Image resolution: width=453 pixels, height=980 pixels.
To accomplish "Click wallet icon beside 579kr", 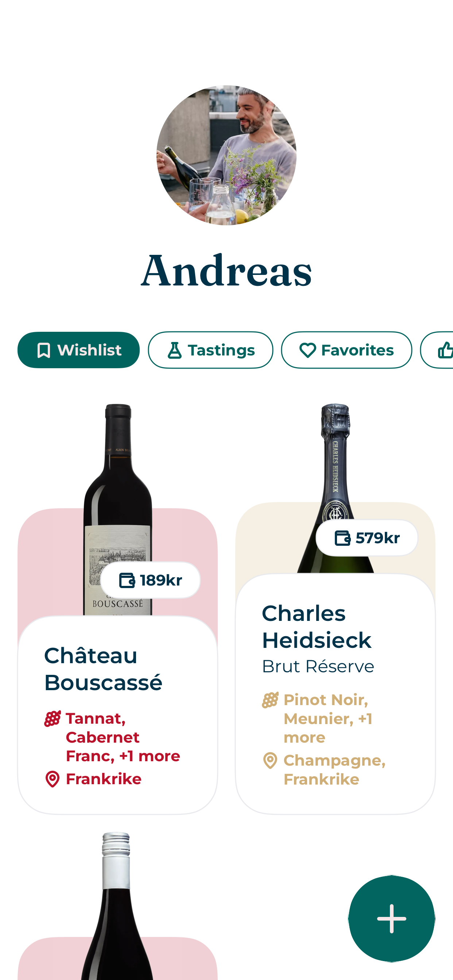I will pyautogui.click(x=342, y=538).
